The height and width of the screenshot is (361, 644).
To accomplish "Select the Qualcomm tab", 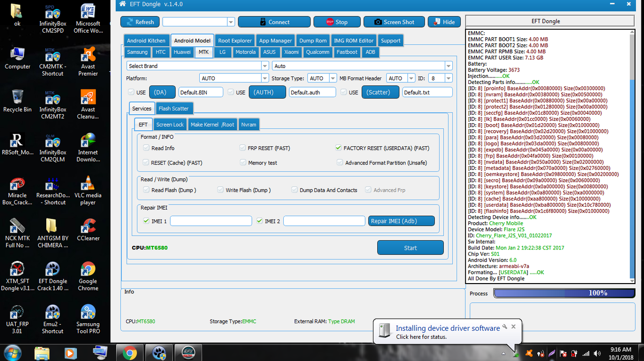I will [317, 52].
